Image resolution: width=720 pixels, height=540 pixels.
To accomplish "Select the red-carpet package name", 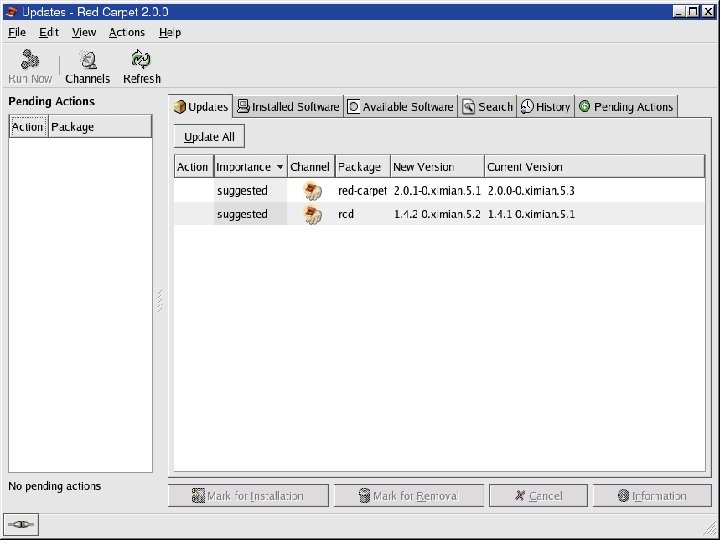I will pos(362,191).
